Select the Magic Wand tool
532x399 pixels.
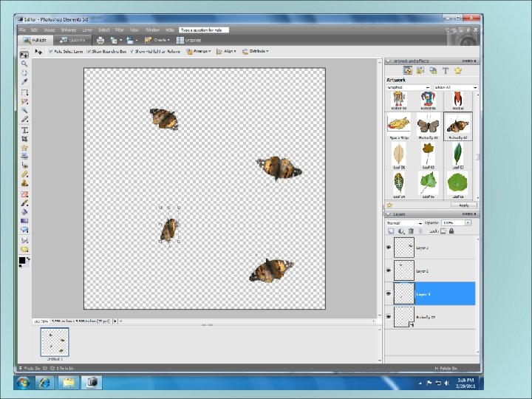click(24, 110)
